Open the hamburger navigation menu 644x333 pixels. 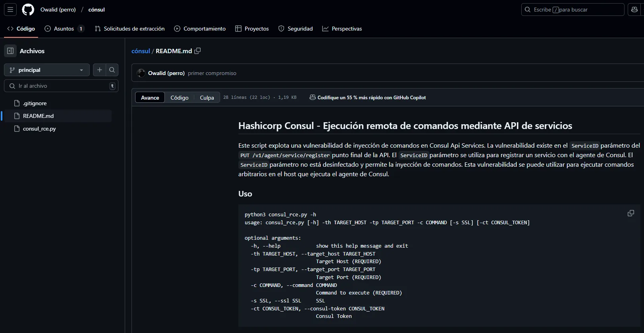point(10,10)
